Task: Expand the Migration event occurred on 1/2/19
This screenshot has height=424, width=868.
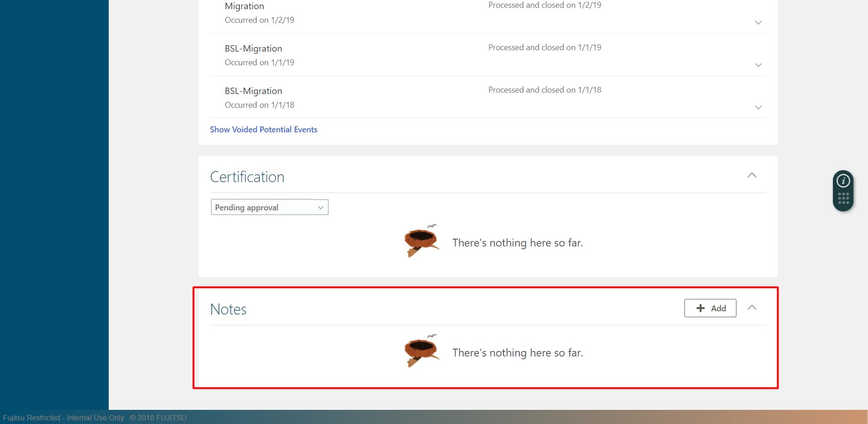Action: [758, 22]
